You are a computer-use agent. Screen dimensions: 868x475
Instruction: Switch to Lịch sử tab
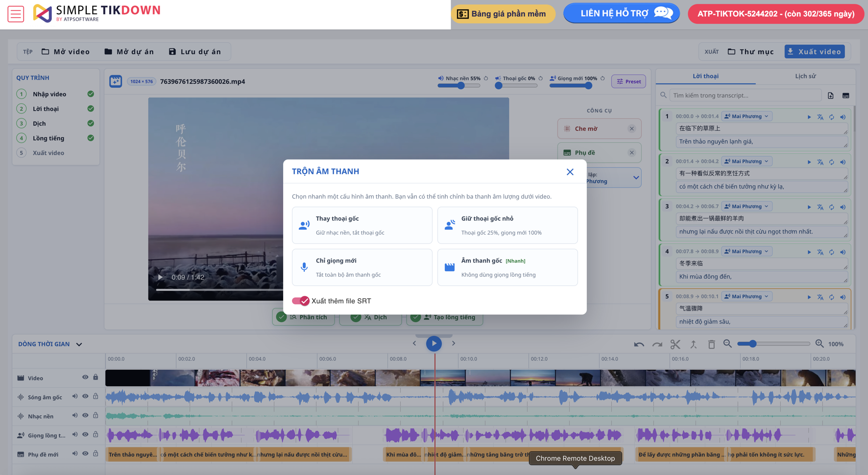tap(805, 76)
